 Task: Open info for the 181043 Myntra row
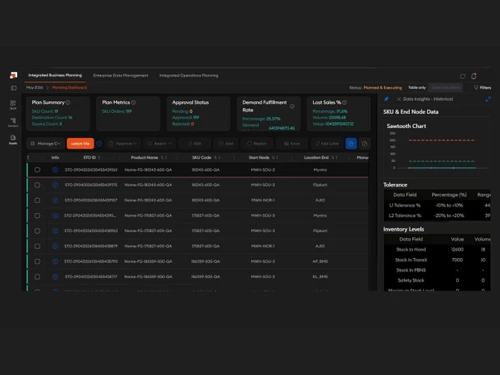click(x=55, y=170)
